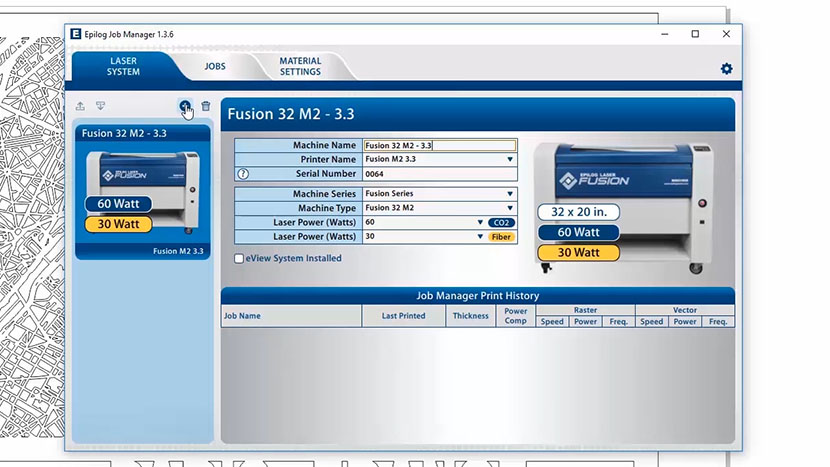830x467 pixels.
Task: Click the Serial Number help icon
Action: (x=243, y=174)
